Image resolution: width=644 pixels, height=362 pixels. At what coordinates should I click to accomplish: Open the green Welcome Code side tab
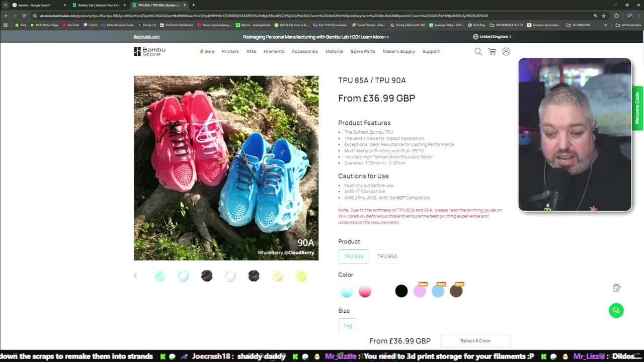click(637, 108)
